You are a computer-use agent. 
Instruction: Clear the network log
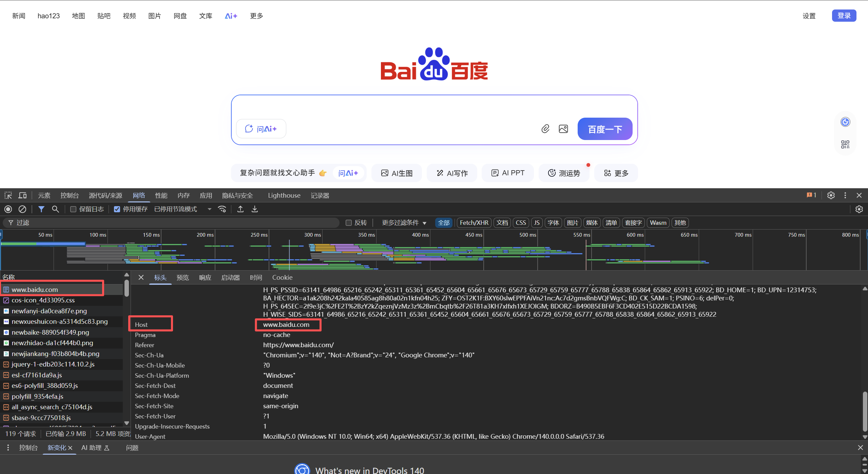(x=22, y=209)
